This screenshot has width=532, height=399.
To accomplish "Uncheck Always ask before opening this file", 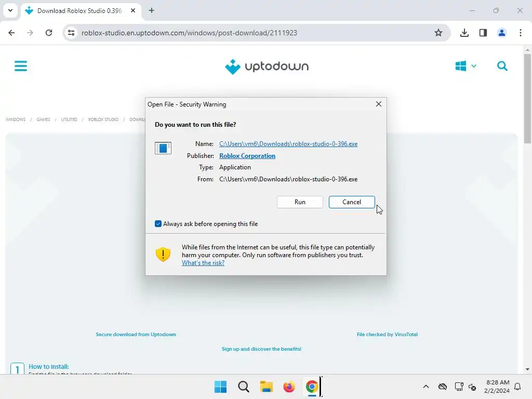I will (x=158, y=223).
